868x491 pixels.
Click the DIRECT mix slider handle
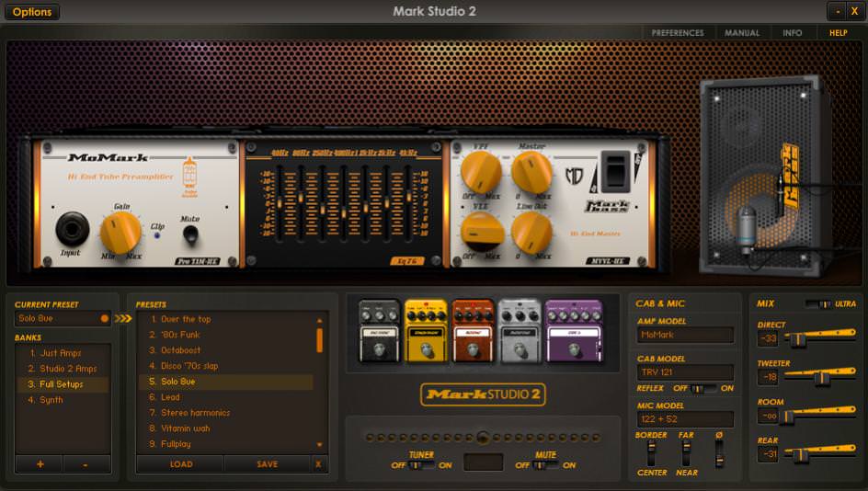[x=798, y=339]
